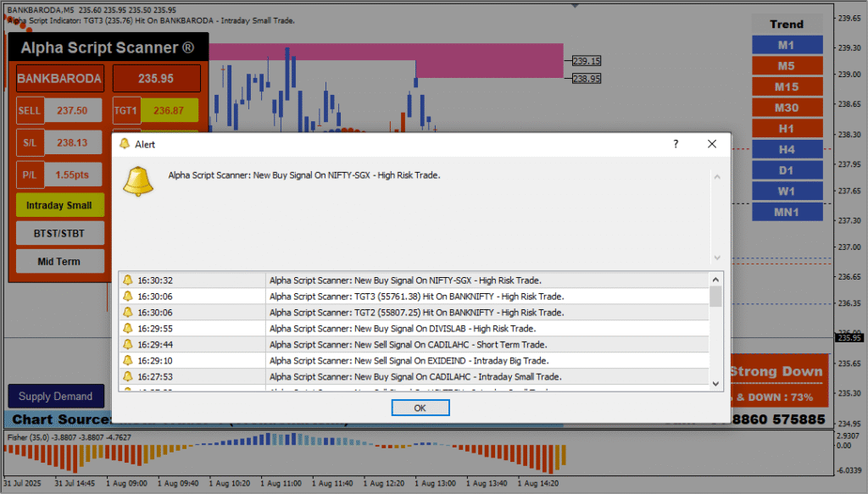The image size is (868, 494).
Task: Enable the Intraday Small trade mode
Action: point(59,204)
